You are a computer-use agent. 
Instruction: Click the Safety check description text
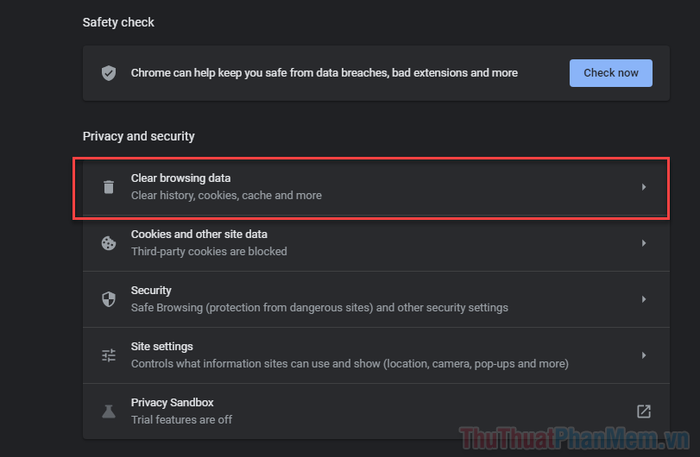coord(324,73)
